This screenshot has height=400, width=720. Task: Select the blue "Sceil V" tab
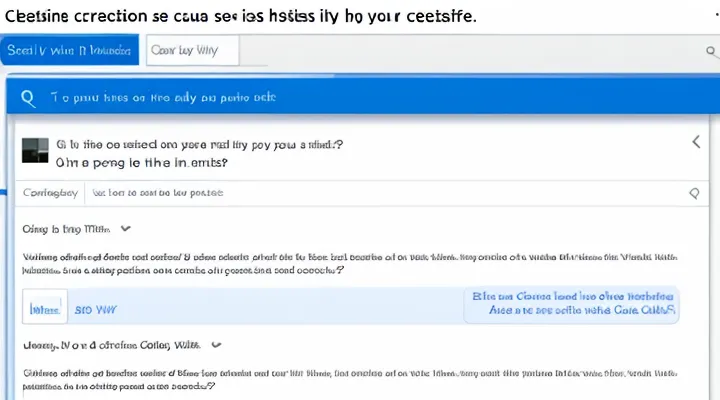pos(68,50)
